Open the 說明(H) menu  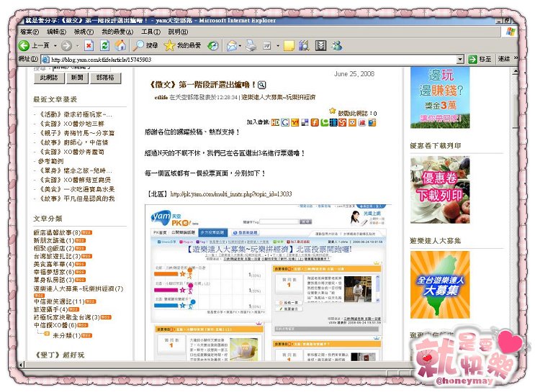click(178, 32)
